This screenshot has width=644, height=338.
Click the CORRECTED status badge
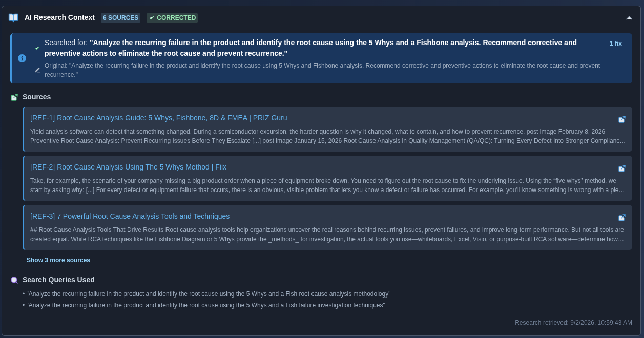172,18
